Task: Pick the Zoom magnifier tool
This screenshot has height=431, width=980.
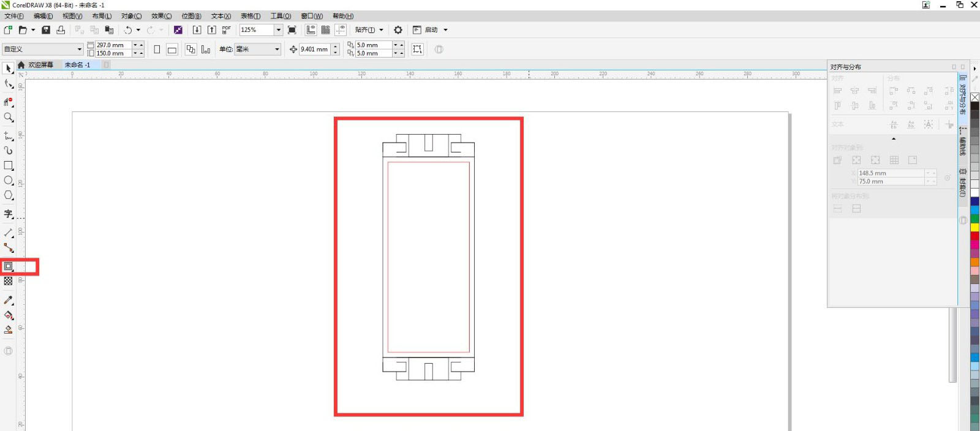Action: pyautogui.click(x=9, y=117)
